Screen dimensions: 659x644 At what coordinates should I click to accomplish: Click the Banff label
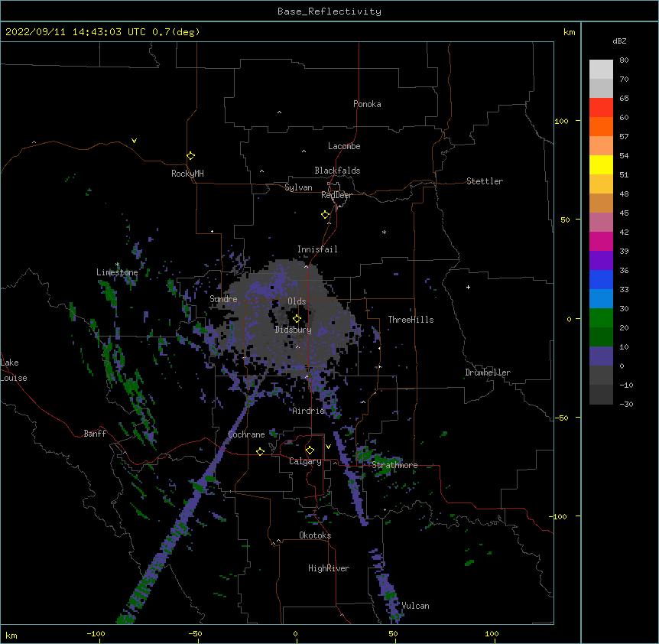click(95, 434)
